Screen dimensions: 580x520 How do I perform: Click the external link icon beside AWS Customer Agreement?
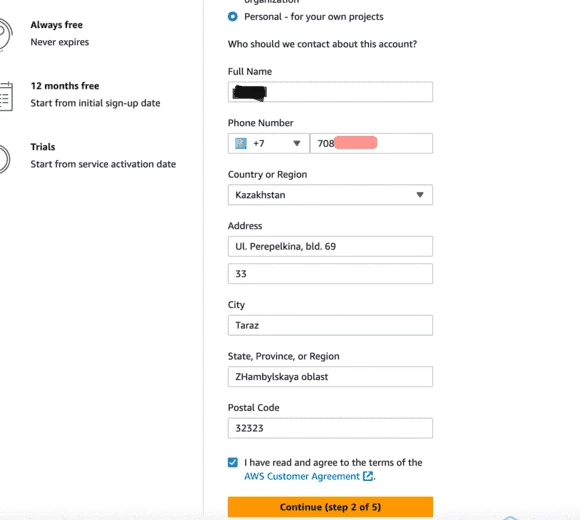(x=368, y=476)
